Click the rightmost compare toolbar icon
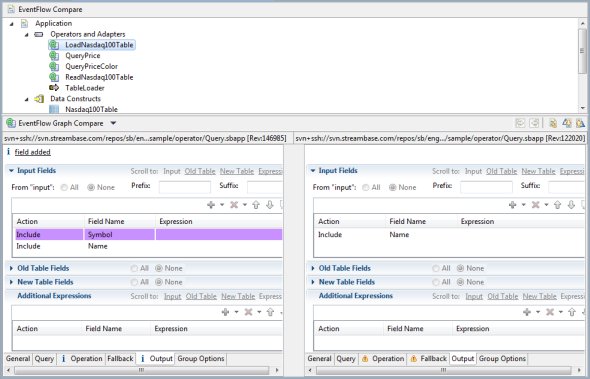This screenshot has width=590, height=379. click(580, 123)
